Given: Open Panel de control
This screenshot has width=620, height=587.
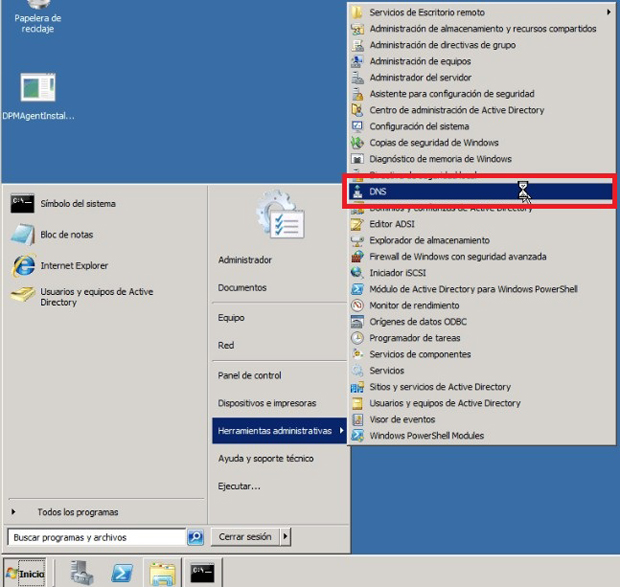Looking at the screenshot, I should pos(250,376).
